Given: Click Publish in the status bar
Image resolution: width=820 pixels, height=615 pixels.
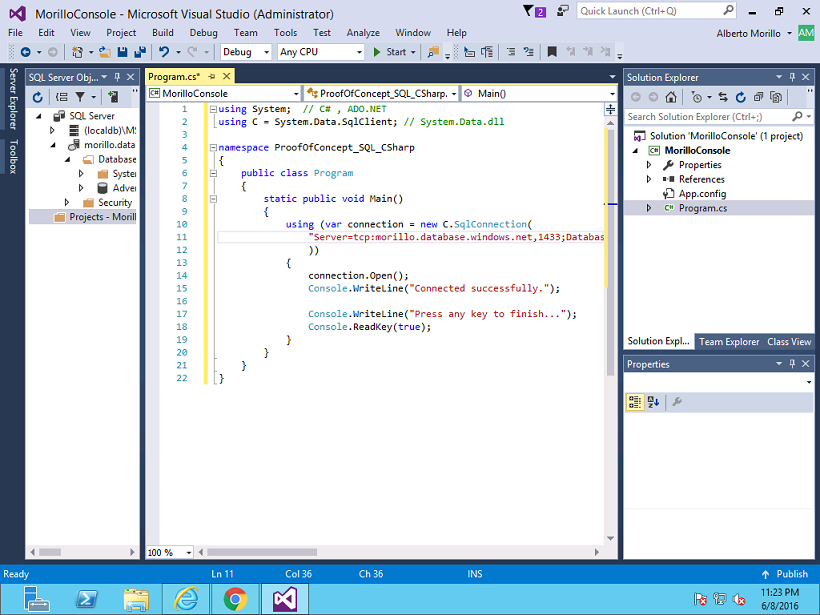Looking at the screenshot, I should tap(784, 574).
